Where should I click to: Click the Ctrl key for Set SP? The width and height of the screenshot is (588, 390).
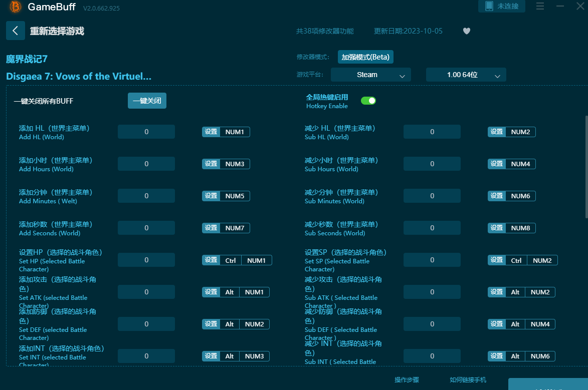(x=516, y=260)
